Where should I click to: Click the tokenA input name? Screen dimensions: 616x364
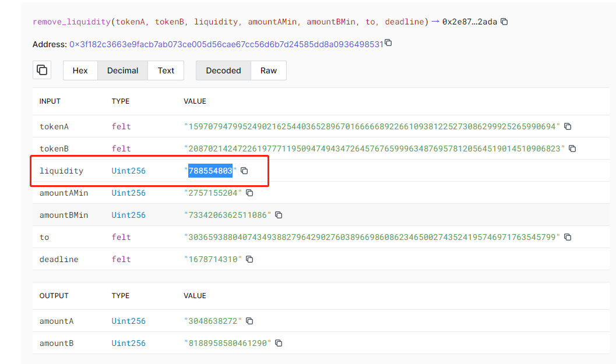coord(54,126)
